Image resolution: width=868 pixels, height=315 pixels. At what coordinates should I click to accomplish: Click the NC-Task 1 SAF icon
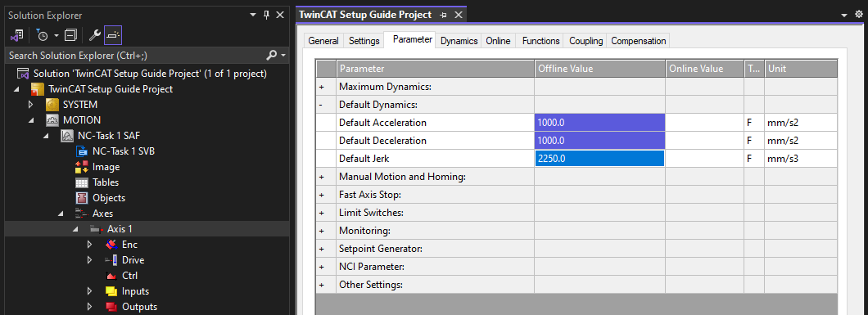(x=67, y=135)
